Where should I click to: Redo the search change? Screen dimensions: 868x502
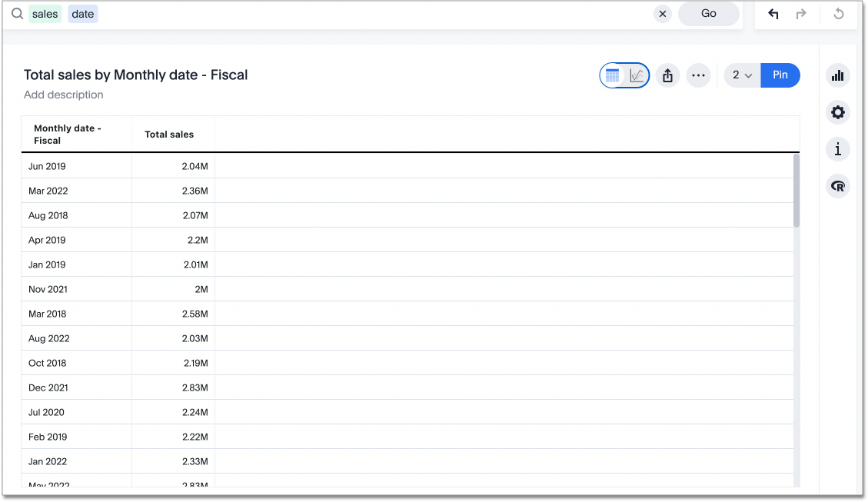point(800,14)
